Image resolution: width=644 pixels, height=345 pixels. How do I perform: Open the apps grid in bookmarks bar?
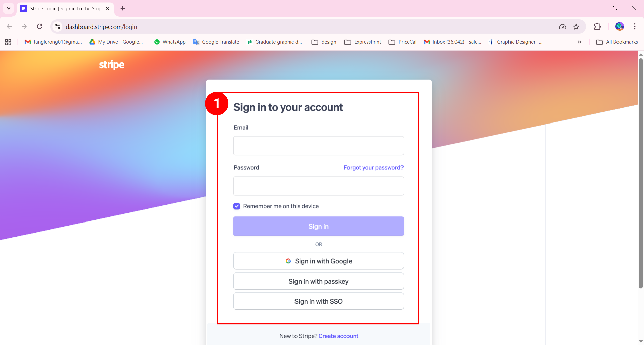click(x=8, y=42)
